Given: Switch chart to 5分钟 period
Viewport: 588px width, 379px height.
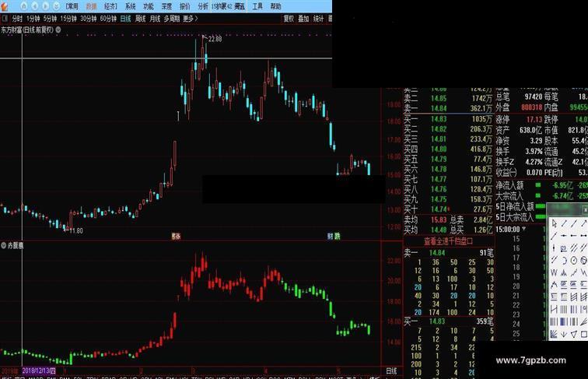Looking at the screenshot, I should [50, 19].
